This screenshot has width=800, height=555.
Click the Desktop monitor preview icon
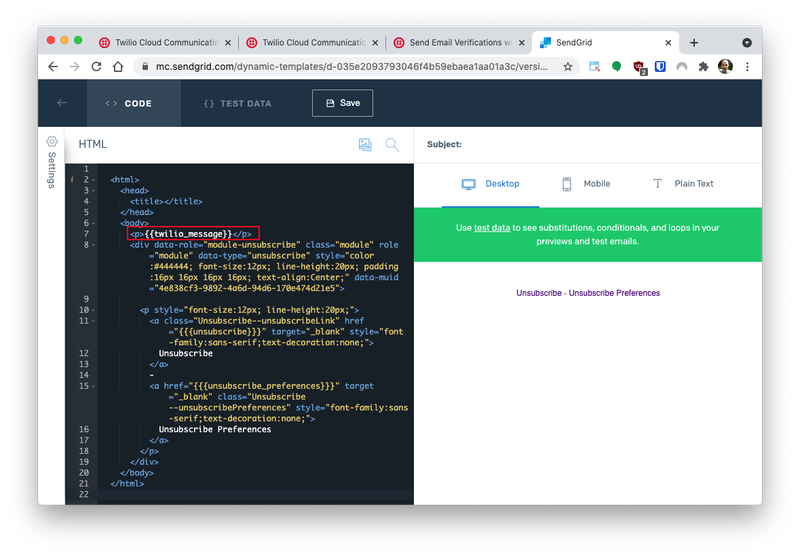pos(468,184)
